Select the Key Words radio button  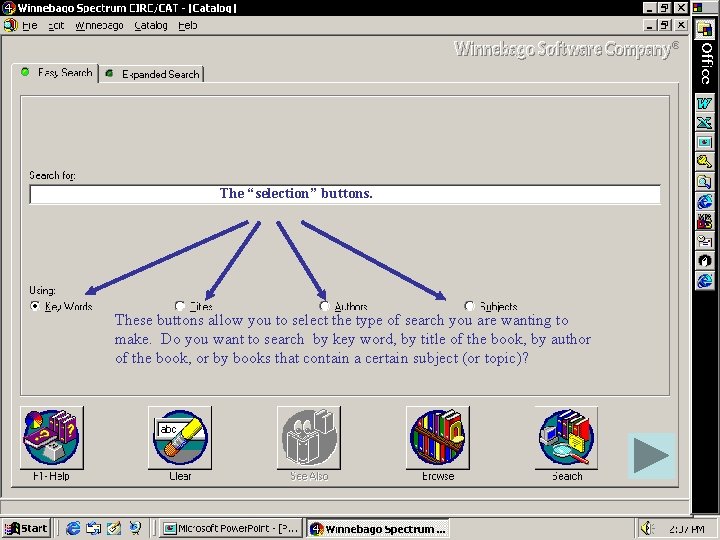click(35, 306)
